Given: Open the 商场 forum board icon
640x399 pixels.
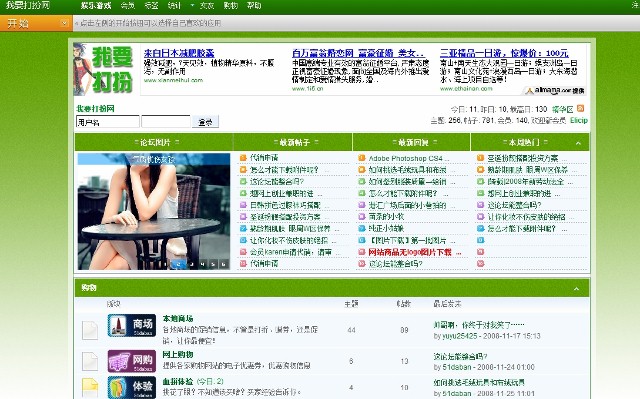Looking at the screenshot, I should [131, 326].
